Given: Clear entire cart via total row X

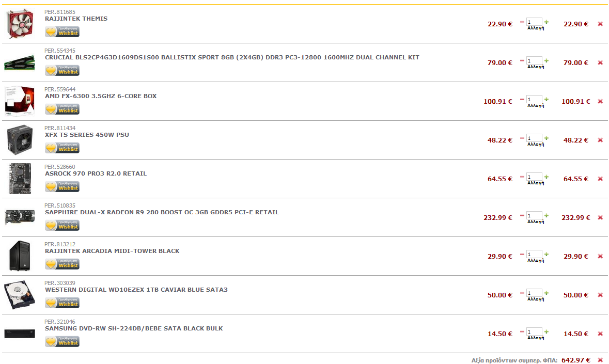Looking at the screenshot, I should (600, 360).
